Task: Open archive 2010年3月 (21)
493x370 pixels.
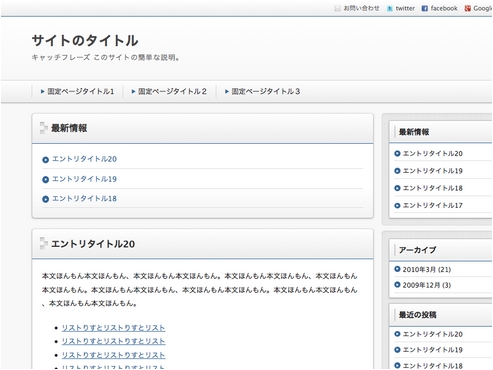Action: [x=427, y=270]
